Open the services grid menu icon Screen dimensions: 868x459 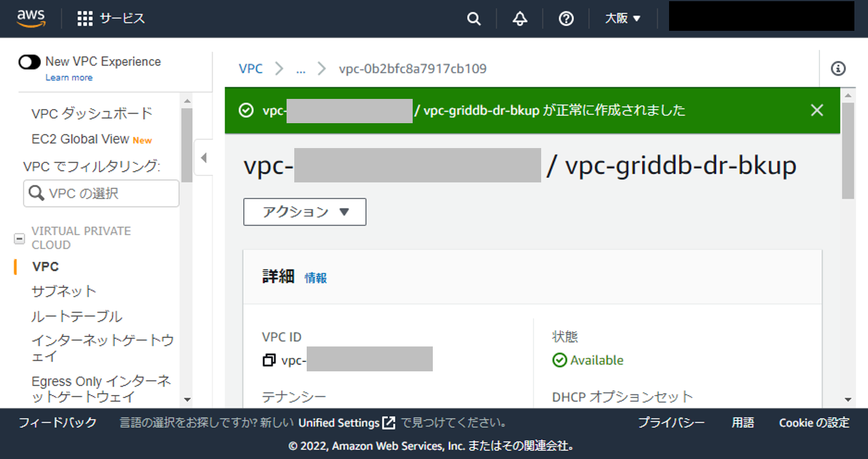click(85, 19)
